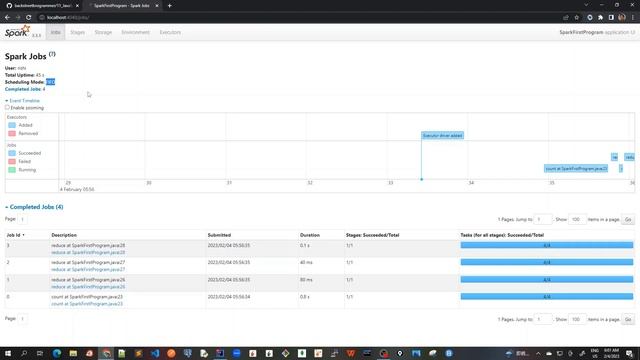The image size is (640, 360).
Task: Focus the top Jump to page field
Action: coord(543,220)
